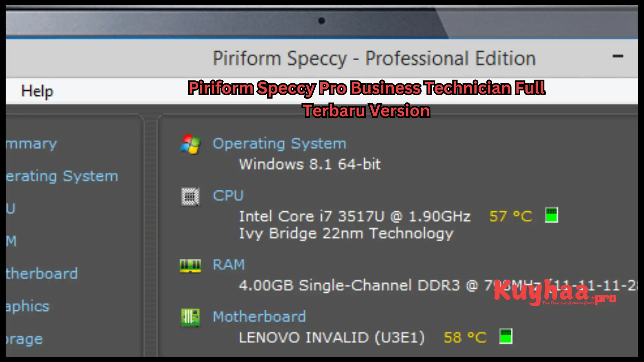Click the Motherboard circuit icon

[190, 317]
